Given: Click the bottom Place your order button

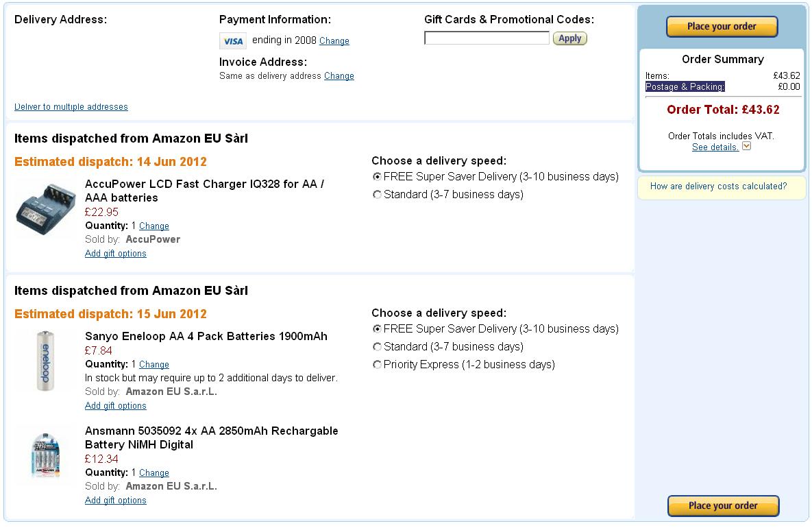Looking at the screenshot, I should [723, 506].
